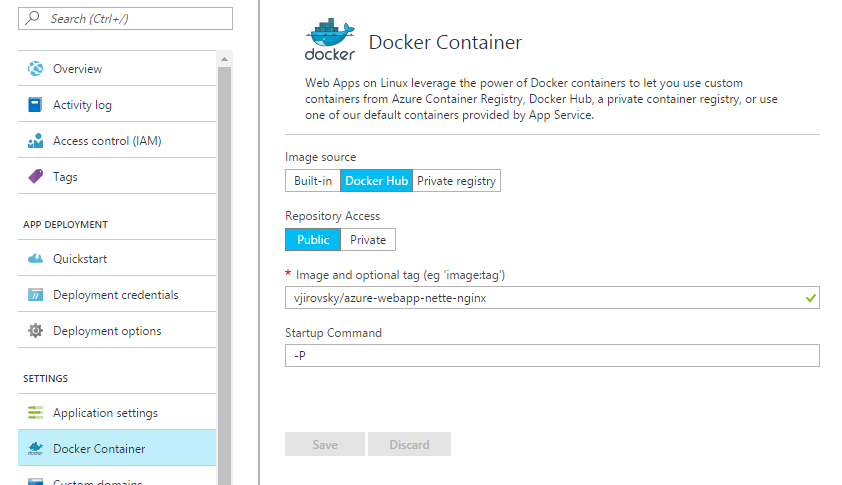Click the image and tag input field

coord(552,298)
